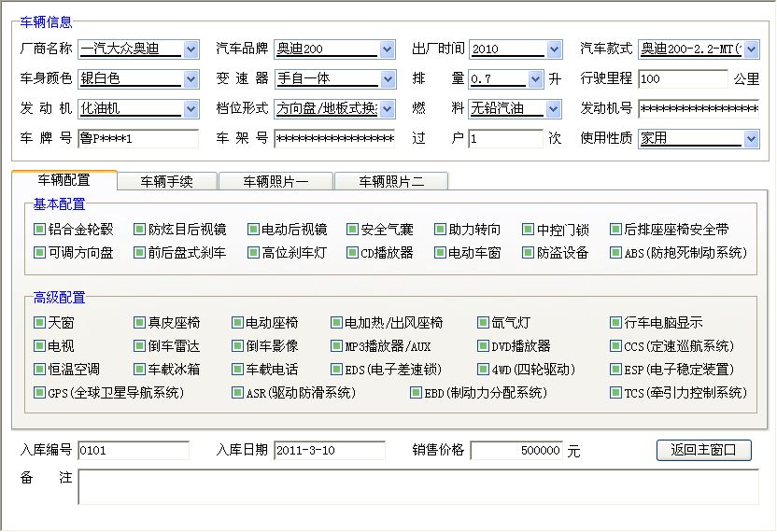Viewport: 777px width, 532px height.
Task: Toggle the 电视 checkbox
Action: [39, 345]
